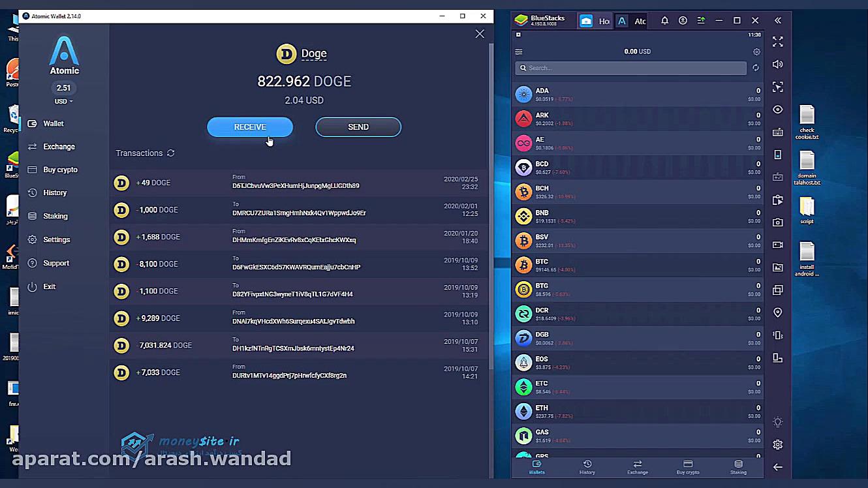Click BlueStacks location pin icon
868x488 pixels.
(x=778, y=313)
